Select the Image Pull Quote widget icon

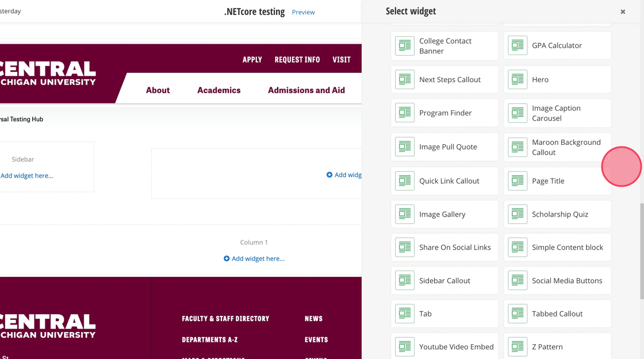405,147
